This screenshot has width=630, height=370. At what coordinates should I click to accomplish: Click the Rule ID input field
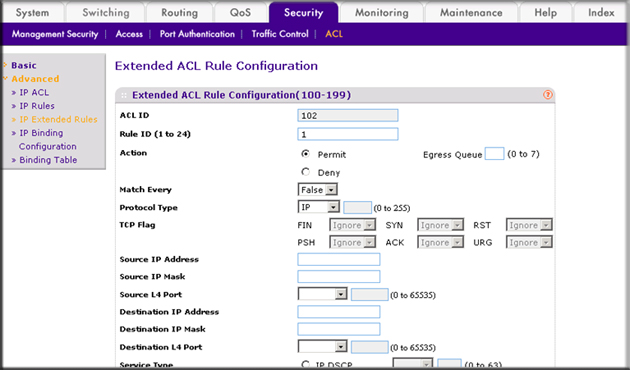(348, 134)
